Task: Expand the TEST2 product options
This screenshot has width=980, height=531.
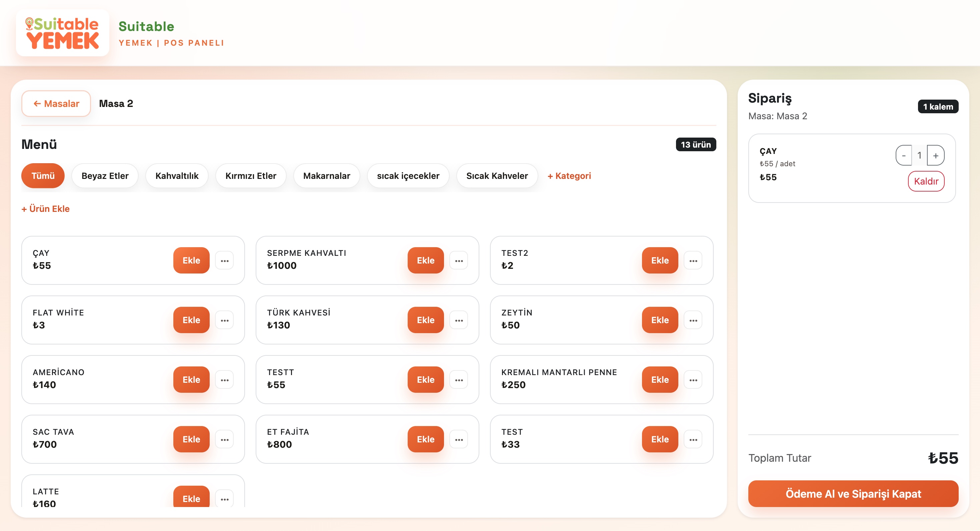Action: pyautogui.click(x=693, y=261)
